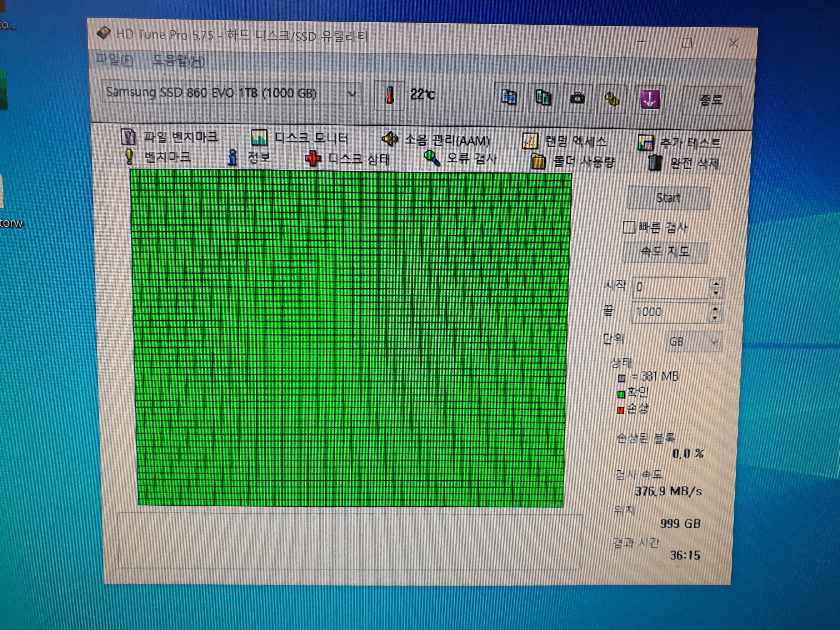
Task: Click the 22°C temperature reading
Action: [x=422, y=94]
